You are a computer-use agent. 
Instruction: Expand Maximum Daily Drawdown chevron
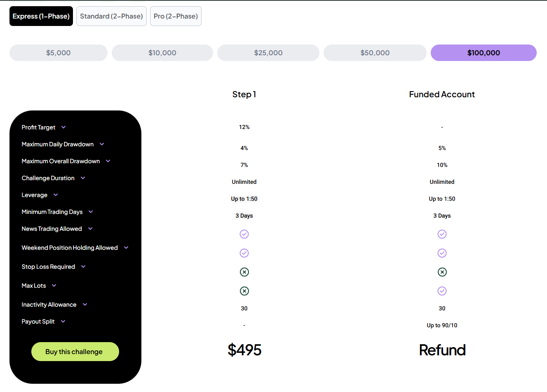click(x=102, y=144)
